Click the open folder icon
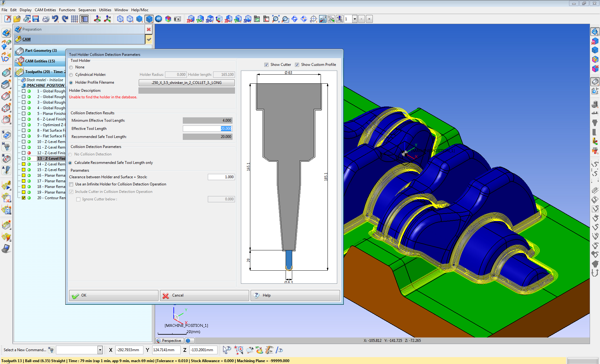 point(17,19)
